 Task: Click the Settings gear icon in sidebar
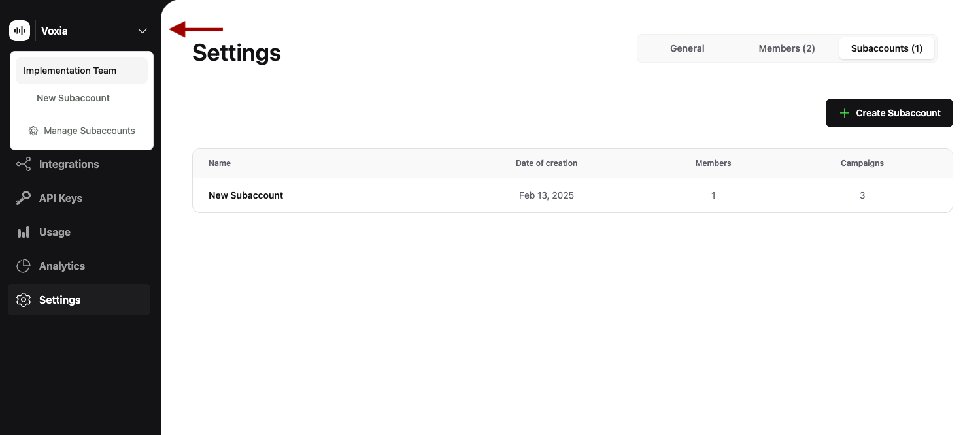[24, 300]
